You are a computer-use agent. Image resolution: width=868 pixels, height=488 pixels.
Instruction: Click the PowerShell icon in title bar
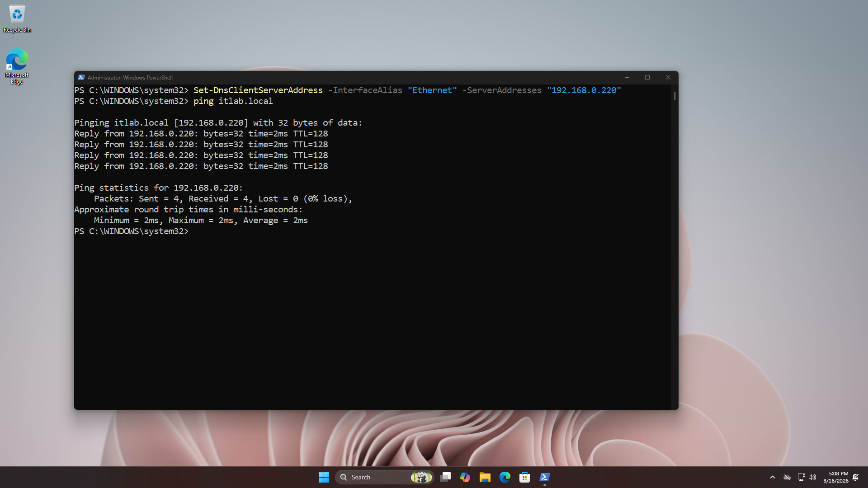pos(81,77)
